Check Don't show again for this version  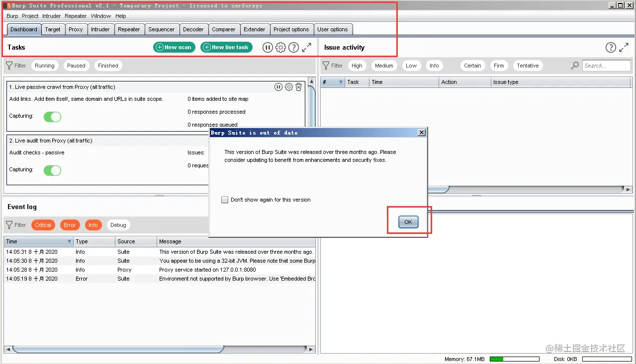pos(225,199)
